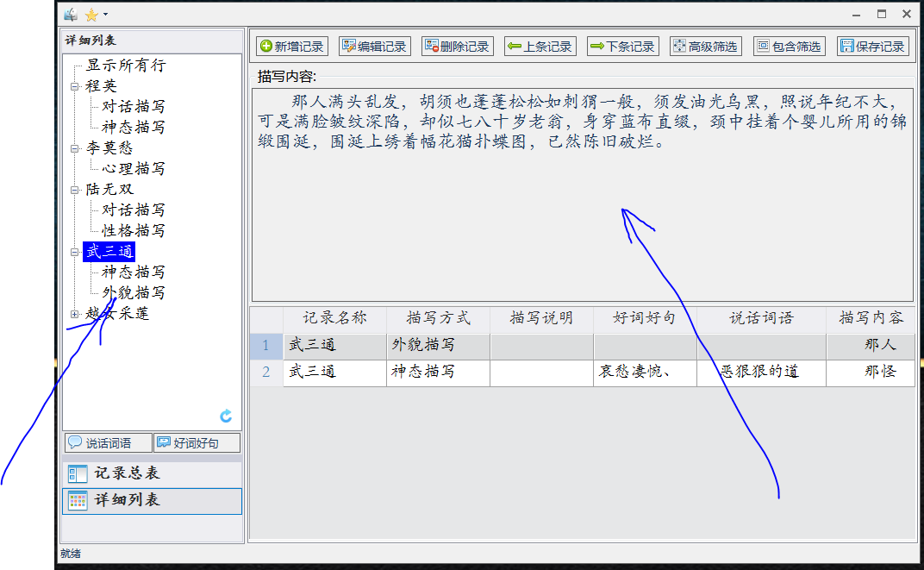The height and width of the screenshot is (570, 924).
Task: Select row 2 via its row number
Action: 266,373
